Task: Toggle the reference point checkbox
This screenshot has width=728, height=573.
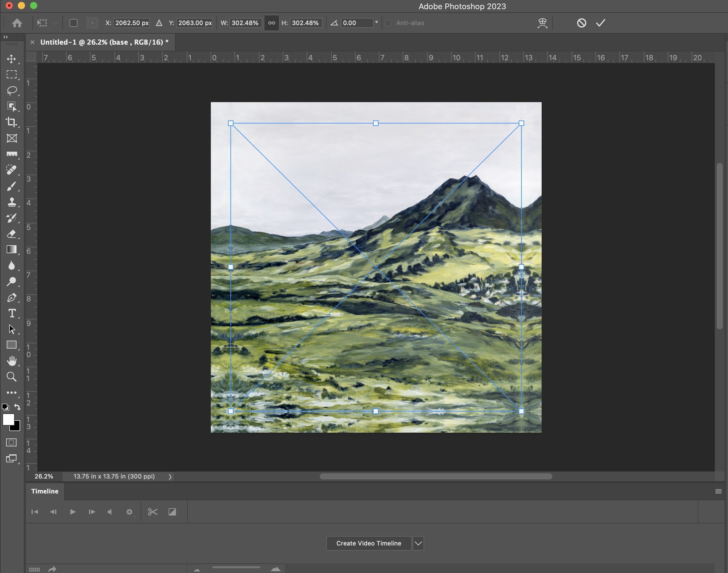Action: point(73,23)
